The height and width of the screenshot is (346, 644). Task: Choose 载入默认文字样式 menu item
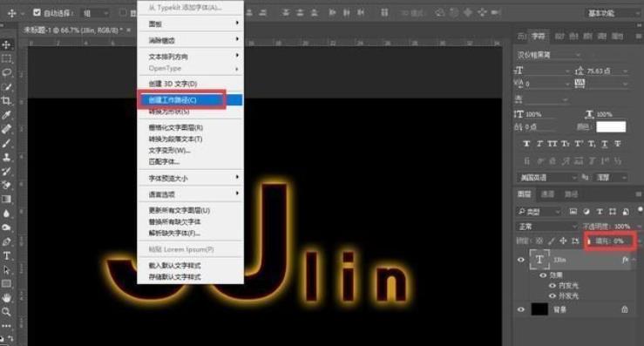tap(190, 266)
